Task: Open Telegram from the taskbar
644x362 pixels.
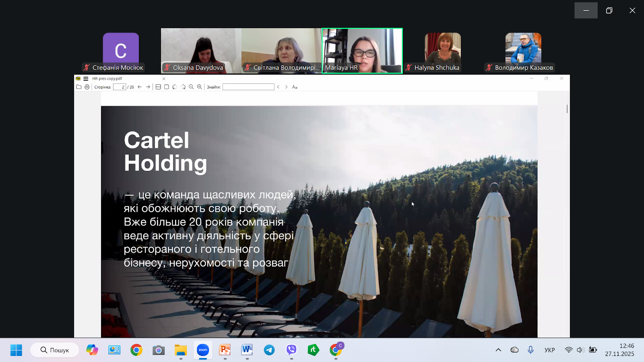Action: coord(269,350)
